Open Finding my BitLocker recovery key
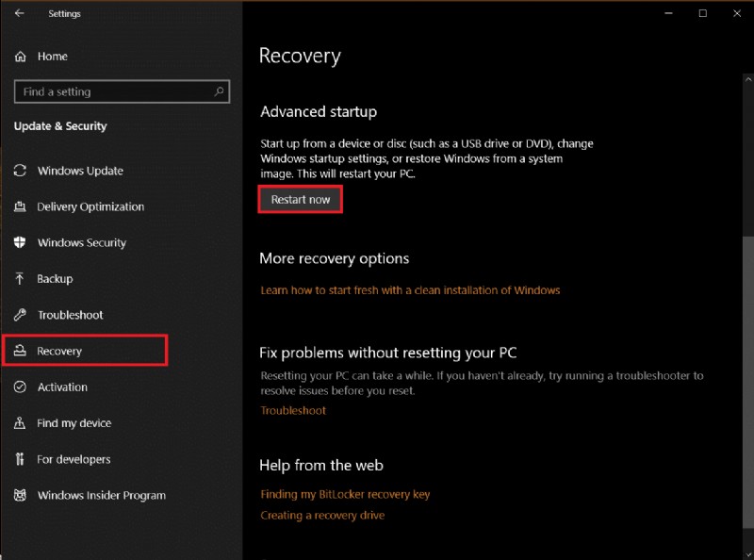 point(345,493)
